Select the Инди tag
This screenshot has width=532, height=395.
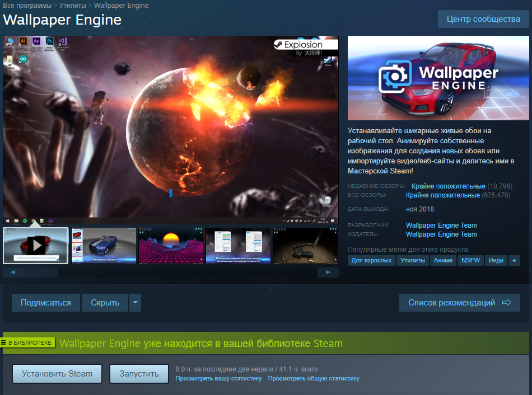(x=496, y=260)
